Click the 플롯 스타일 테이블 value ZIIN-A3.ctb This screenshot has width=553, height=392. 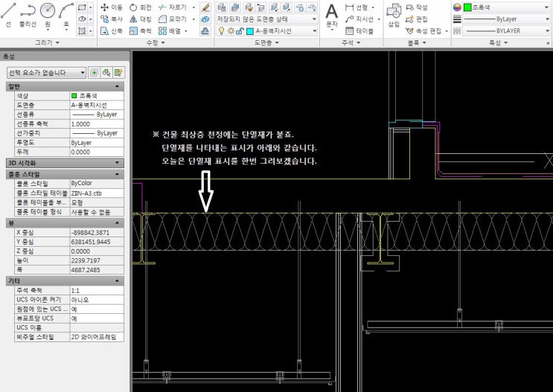97,193
